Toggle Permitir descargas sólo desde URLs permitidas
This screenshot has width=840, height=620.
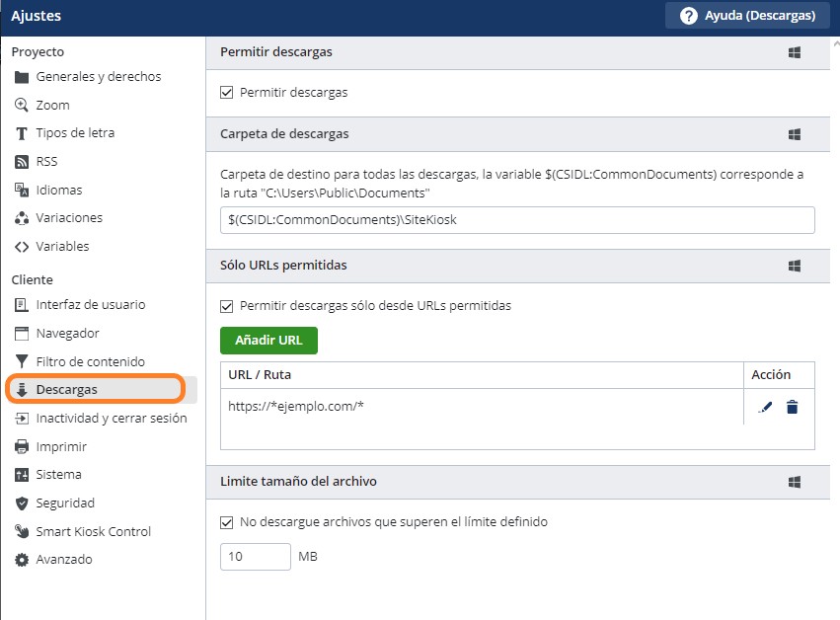tap(227, 306)
